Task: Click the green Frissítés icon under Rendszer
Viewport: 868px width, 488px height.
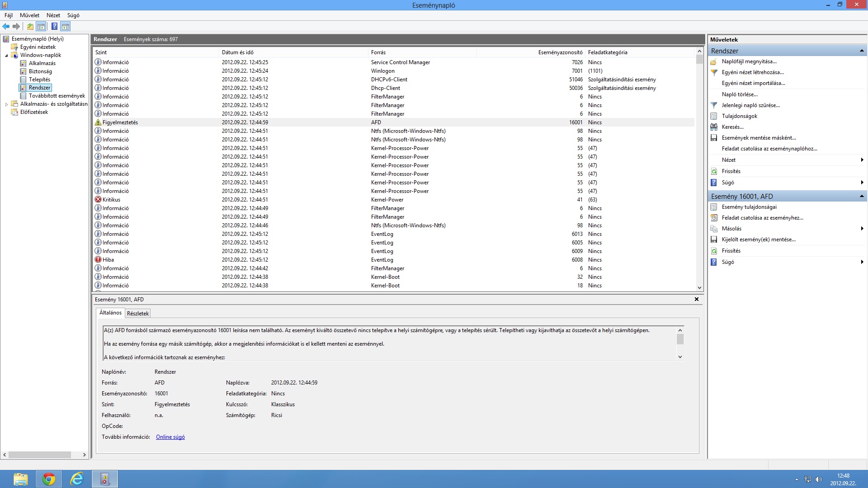Action: pos(714,171)
